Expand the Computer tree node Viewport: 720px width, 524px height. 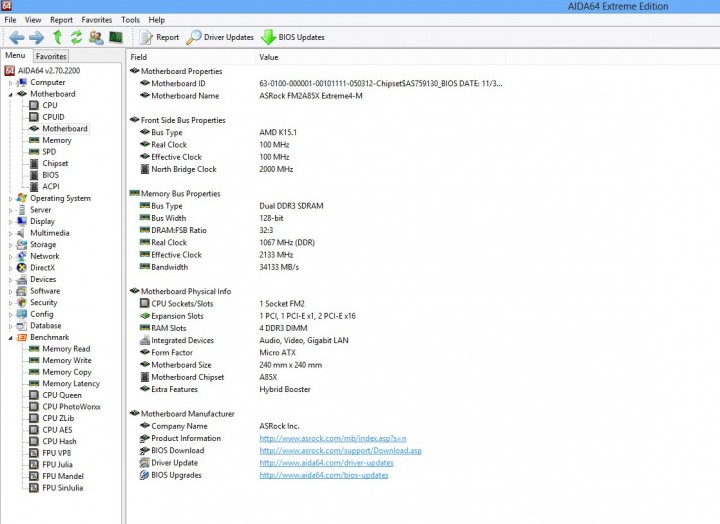point(10,83)
